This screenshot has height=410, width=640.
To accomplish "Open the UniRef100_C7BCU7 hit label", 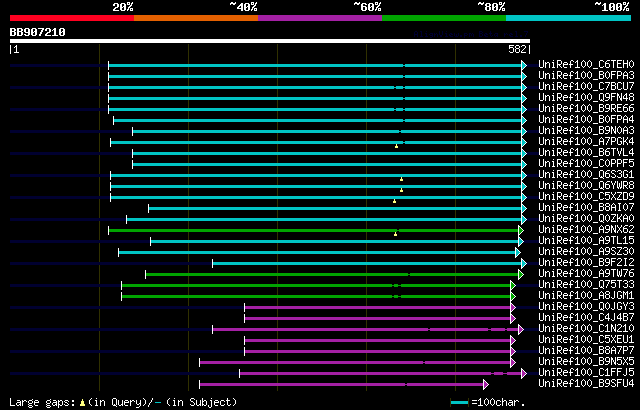I will 586,86.
